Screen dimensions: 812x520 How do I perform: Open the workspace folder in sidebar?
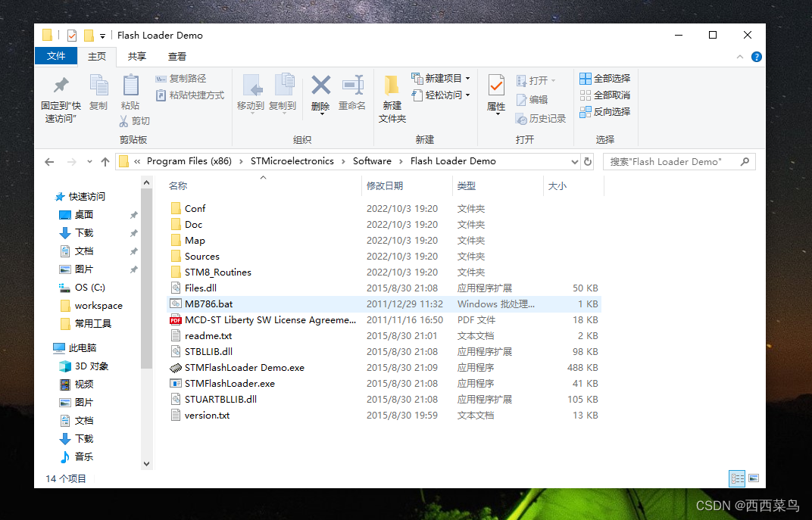tap(92, 306)
